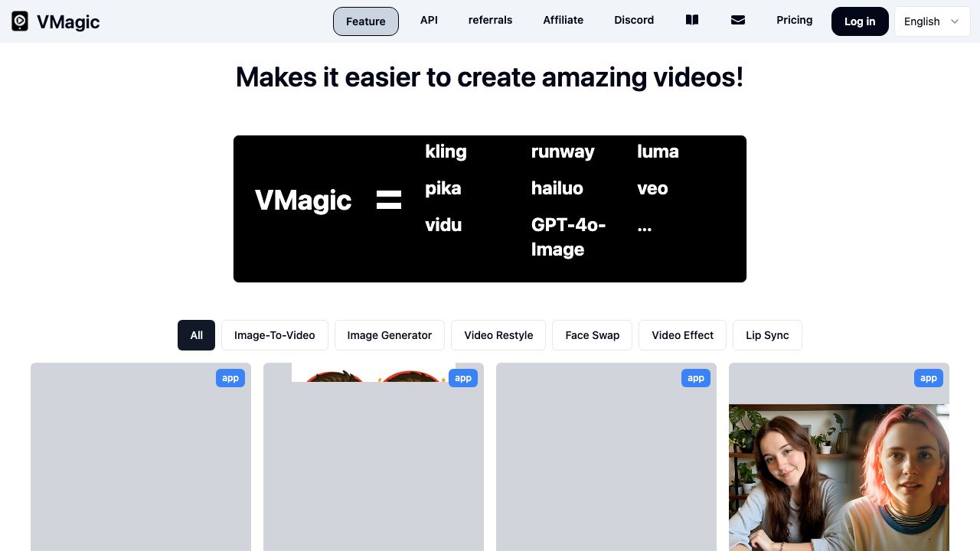The height and width of the screenshot is (551, 980).
Task: Open the second card with cartoon faces
Action: pyautogui.click(x=374, y=457)
